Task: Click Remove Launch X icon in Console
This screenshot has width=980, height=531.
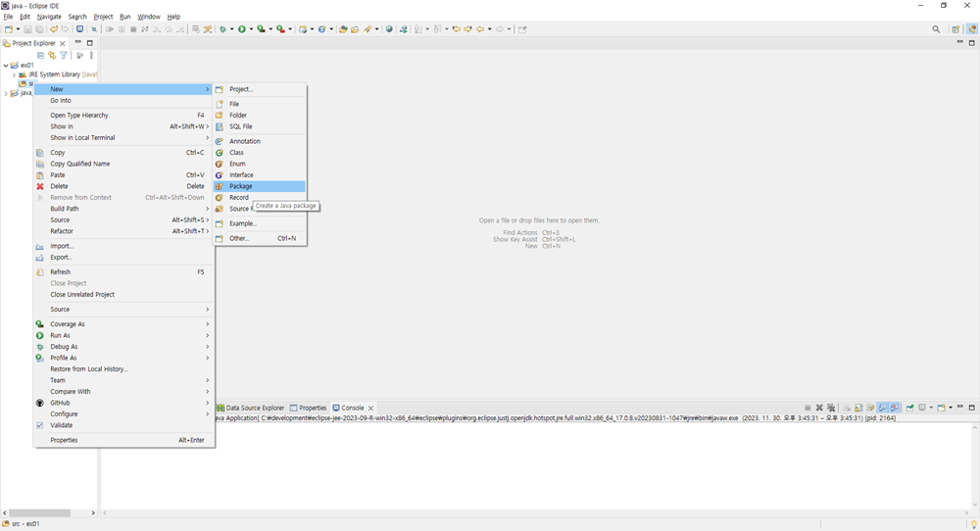Action: click(x=819, y=408)
